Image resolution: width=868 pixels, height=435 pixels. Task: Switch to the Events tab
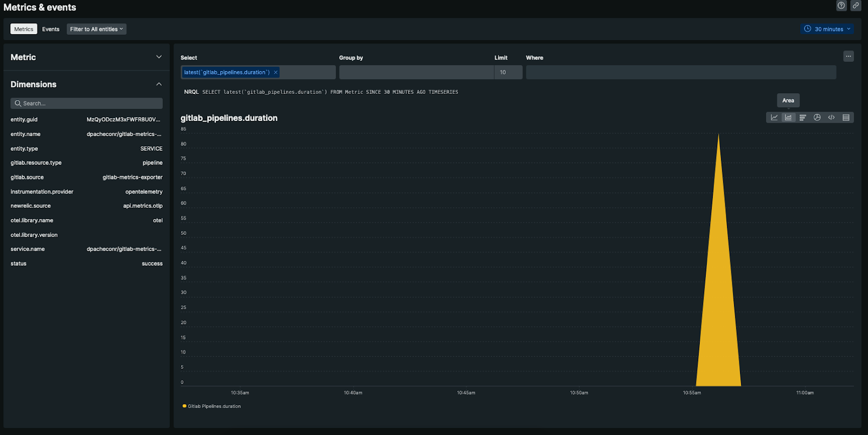(51, 29)
